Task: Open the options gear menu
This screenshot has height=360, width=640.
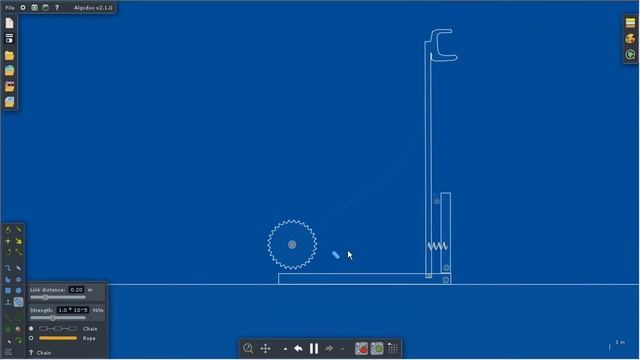Action: 23,7
